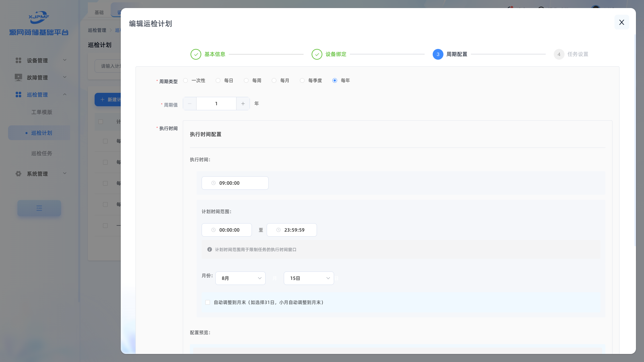The image size is (644, 362).
Task: Click the plus icon to increase 周期值
Action: click(243, 104)
